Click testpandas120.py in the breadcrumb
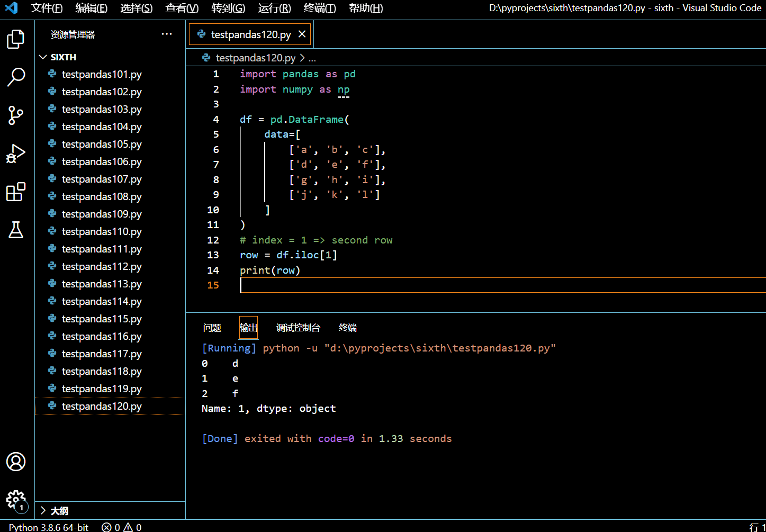The width and height of the screenshot is (766, 532). [256, 58]
